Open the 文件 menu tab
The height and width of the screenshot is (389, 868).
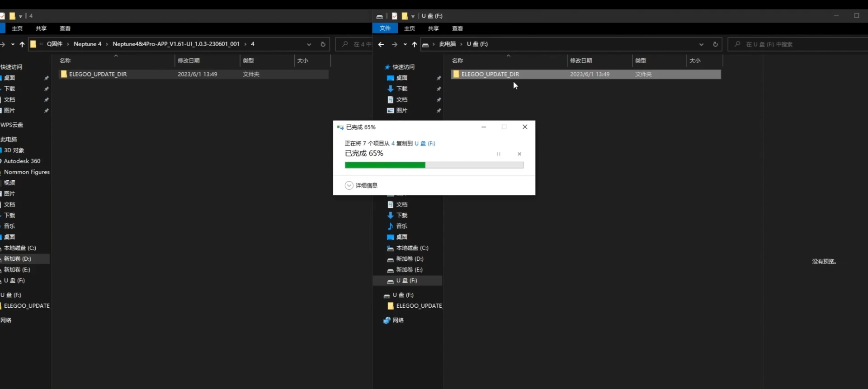click(385, 28)
